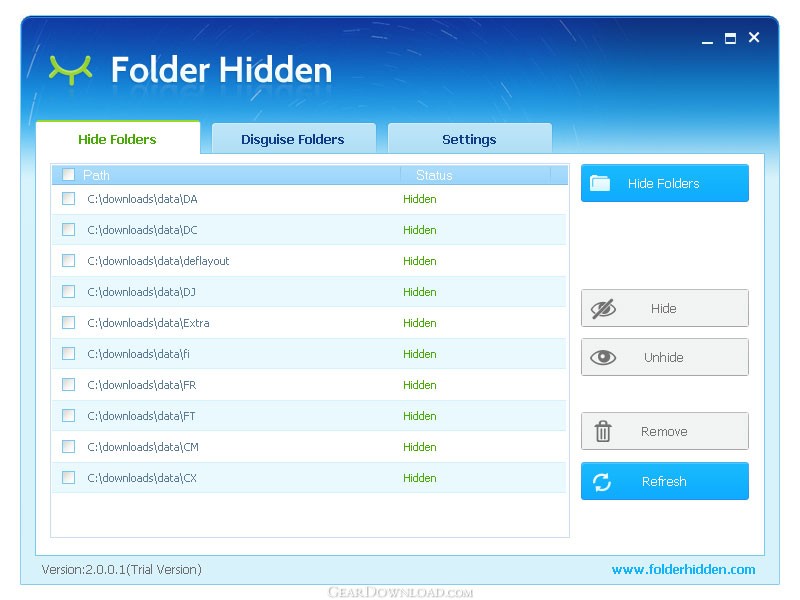Click the Folder Hidden title text
The width and height of the screenshot is (800, 600).
[x=221, y=69]
